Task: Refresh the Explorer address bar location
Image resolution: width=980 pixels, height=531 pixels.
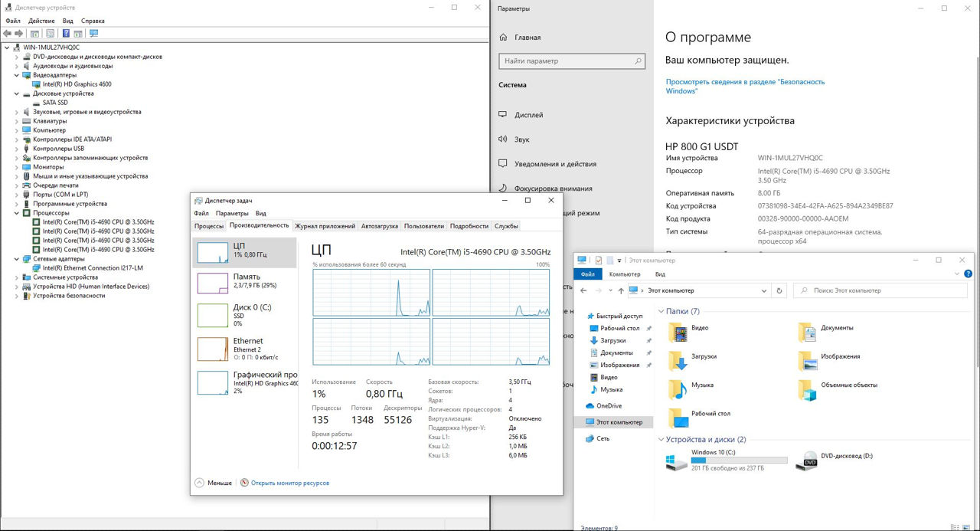Action: (779, 290)
